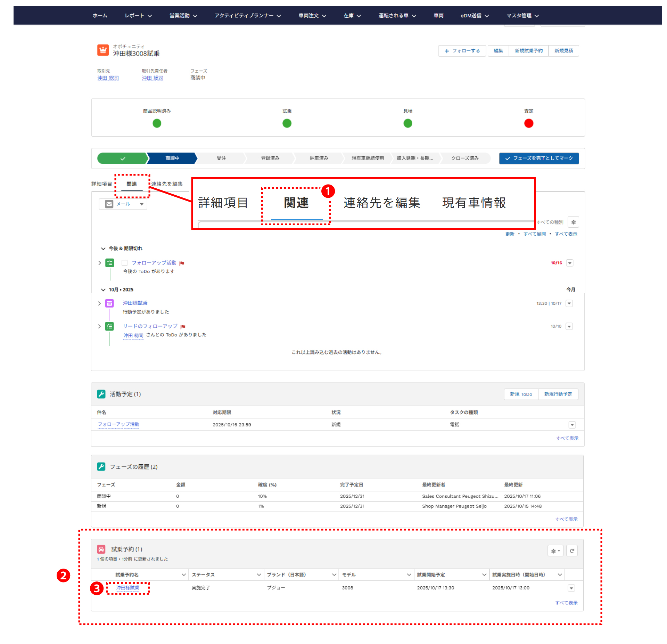Click the red 査定 status indicator
This screenshot has height=644, width=667.
pos(528,123)
